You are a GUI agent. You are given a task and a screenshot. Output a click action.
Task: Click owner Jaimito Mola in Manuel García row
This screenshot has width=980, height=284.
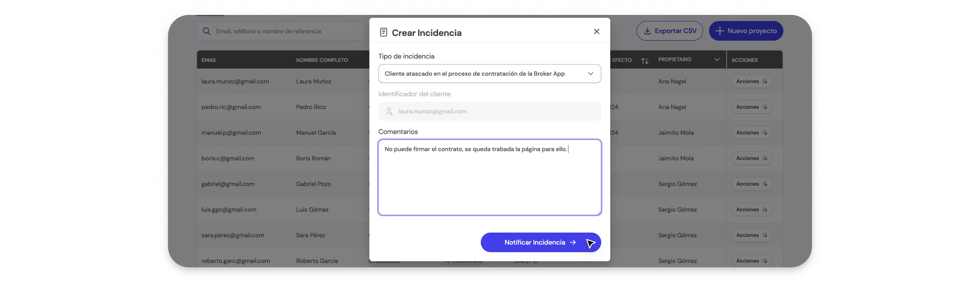click(676, 133)
